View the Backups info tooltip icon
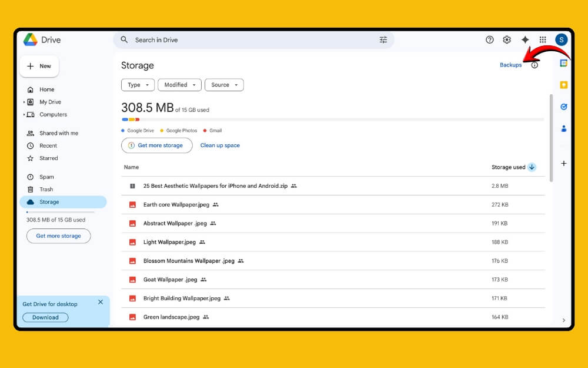 [x=534, y=65]
